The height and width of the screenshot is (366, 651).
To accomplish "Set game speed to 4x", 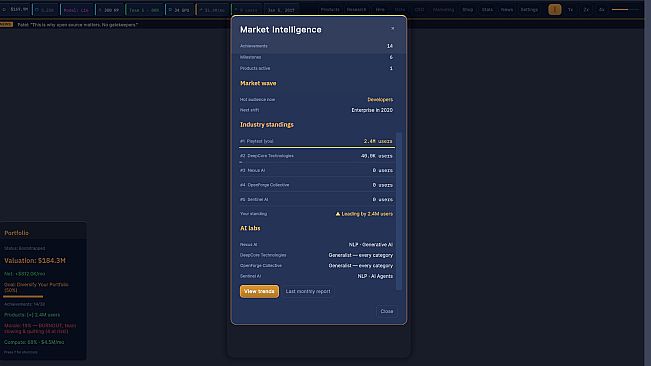I will [601, 9].
